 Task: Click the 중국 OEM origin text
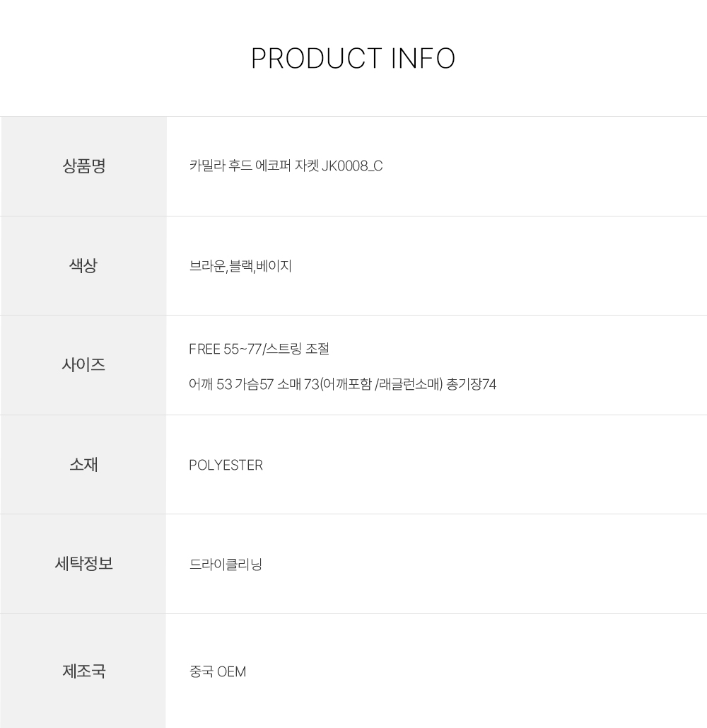coord(218,671)
